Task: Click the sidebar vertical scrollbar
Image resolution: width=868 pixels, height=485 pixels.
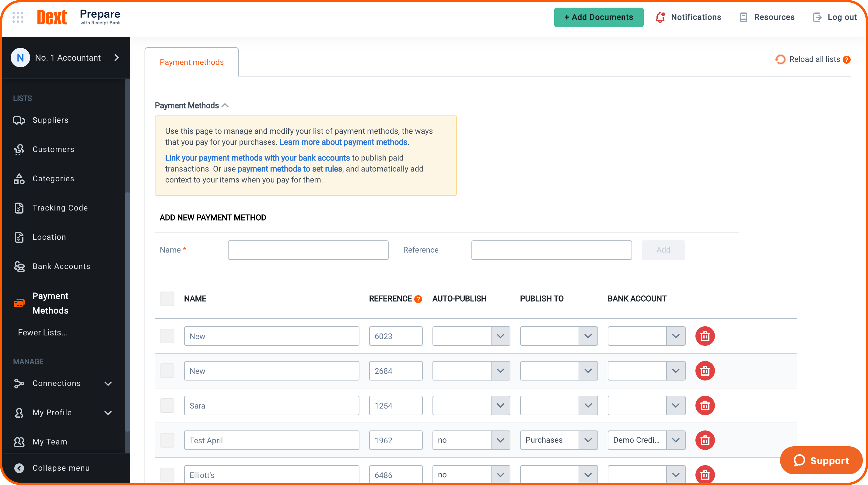Action: (127, 312)
